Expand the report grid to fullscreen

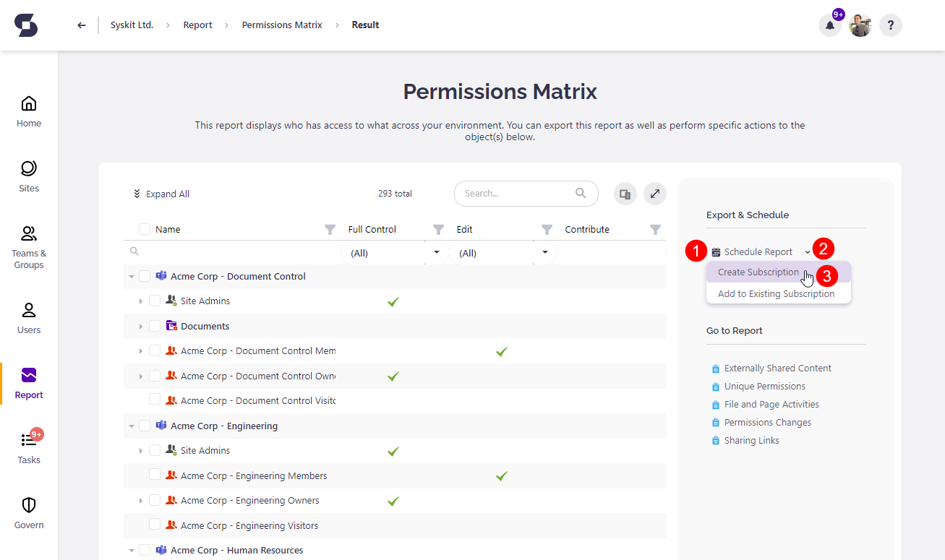pyautogui.click(x=654, y=194)
